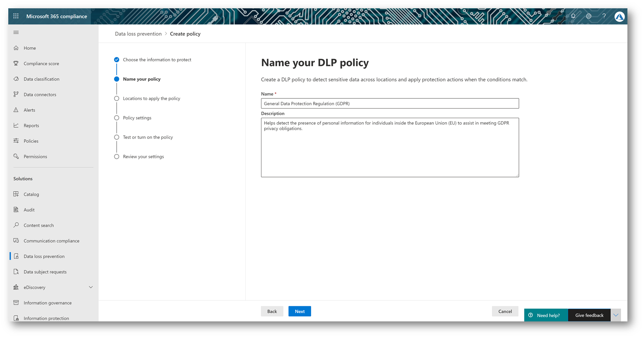Click into the Description text area
Screen dimensions: 644x338
click(x=390, y=147)
